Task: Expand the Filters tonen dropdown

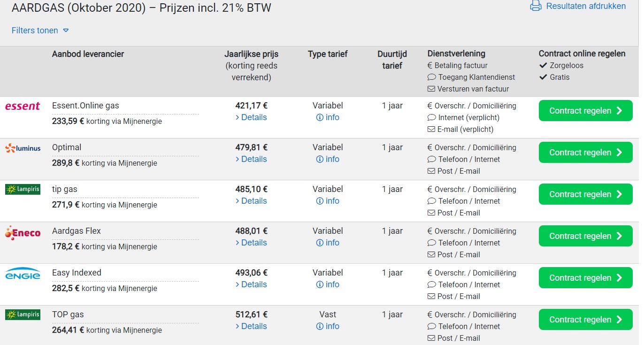Action: coord(40,31)
